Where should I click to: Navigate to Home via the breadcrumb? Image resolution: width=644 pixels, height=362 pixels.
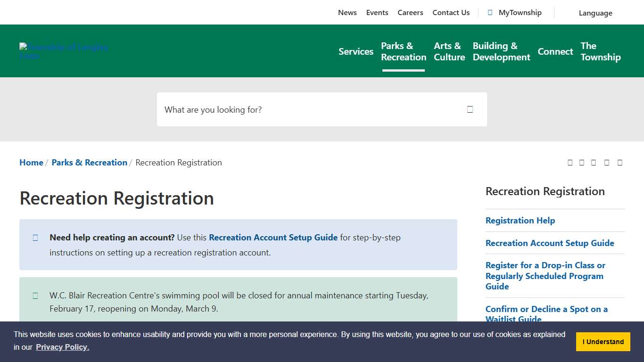tap(31, 162)
